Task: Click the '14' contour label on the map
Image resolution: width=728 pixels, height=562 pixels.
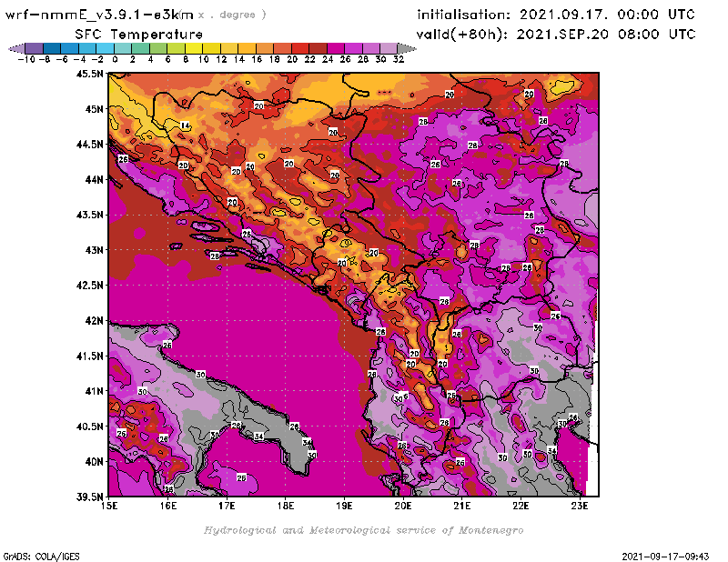Action: [x=185, y=125]
